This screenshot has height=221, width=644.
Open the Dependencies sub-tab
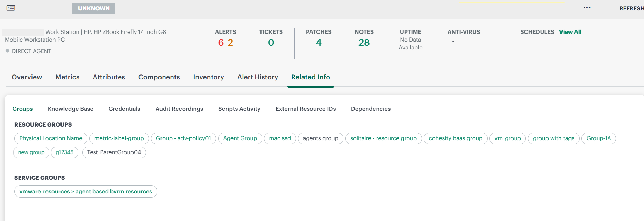pos(371,109)
